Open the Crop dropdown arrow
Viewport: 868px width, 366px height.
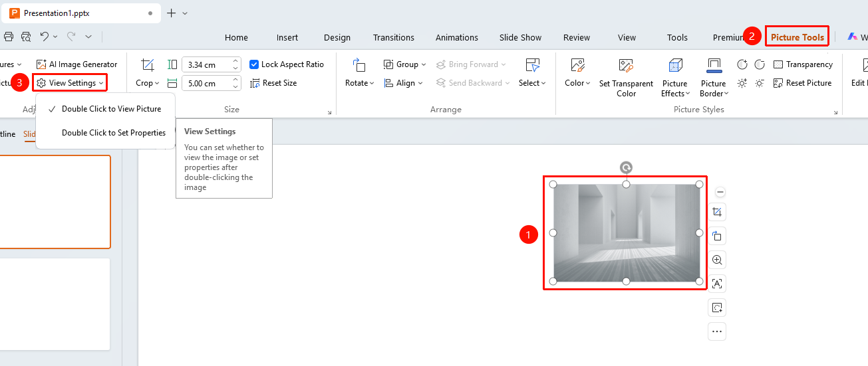click(x=157, y=83)
